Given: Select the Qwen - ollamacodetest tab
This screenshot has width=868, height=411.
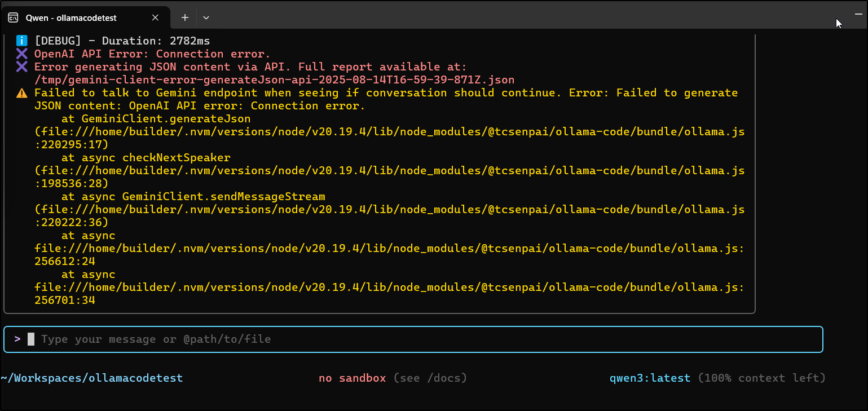Looking at the screenshot, I should click(x=85, y=17).
